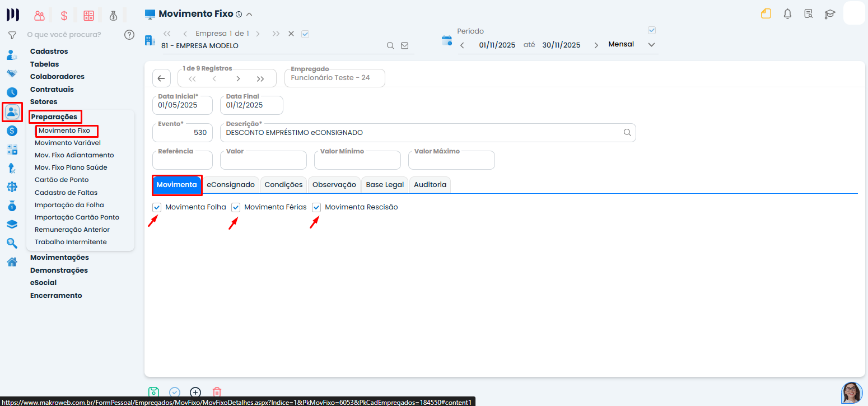Click the back arrow button
The image size is (868, 406).
161,78
